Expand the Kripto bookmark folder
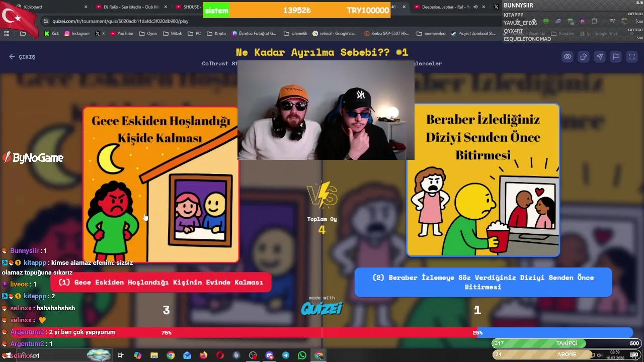This screenshot has height=362, width=644. click(x=216, y=34)
